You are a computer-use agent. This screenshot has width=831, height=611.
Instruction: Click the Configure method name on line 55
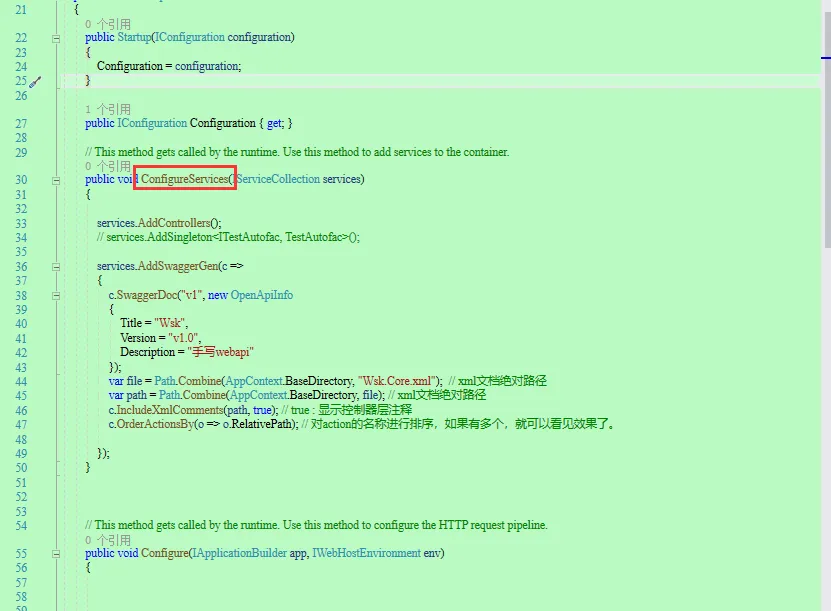tap(164, 553)
